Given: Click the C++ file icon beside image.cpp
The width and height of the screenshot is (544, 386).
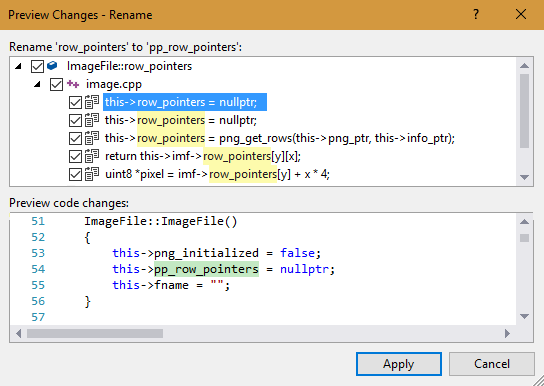Looking at the screenshot, I should coord(73,84).
